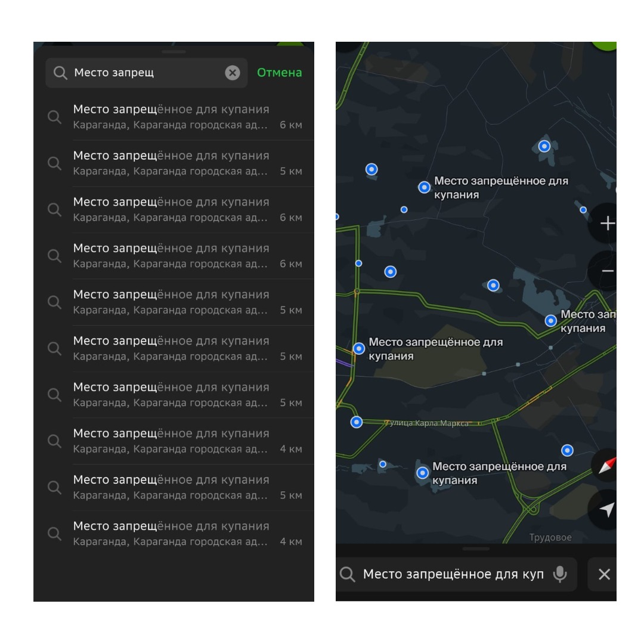Tap Отмена to cancel the search
The image size is (644, 644).
click(x=279, y=73)
